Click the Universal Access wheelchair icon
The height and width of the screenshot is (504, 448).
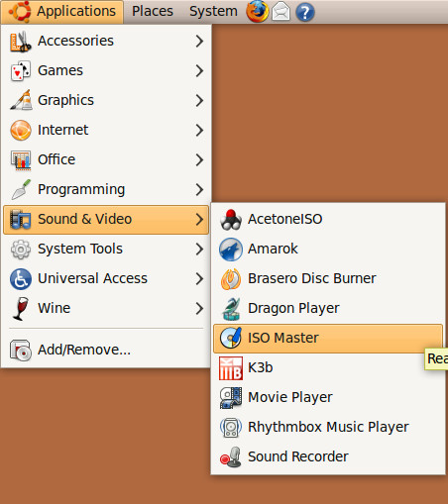tap(21, 279)
